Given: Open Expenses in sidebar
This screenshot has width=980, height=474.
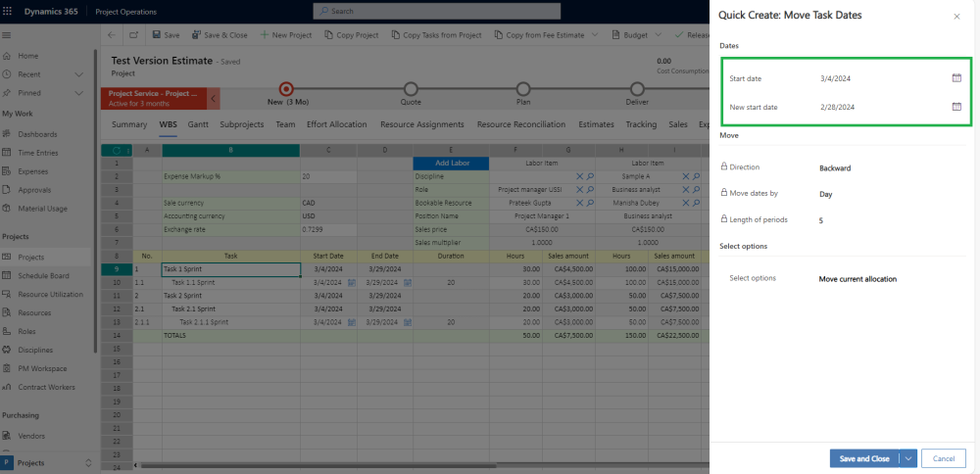Looking at the screenshot, I should pos(33,171).
